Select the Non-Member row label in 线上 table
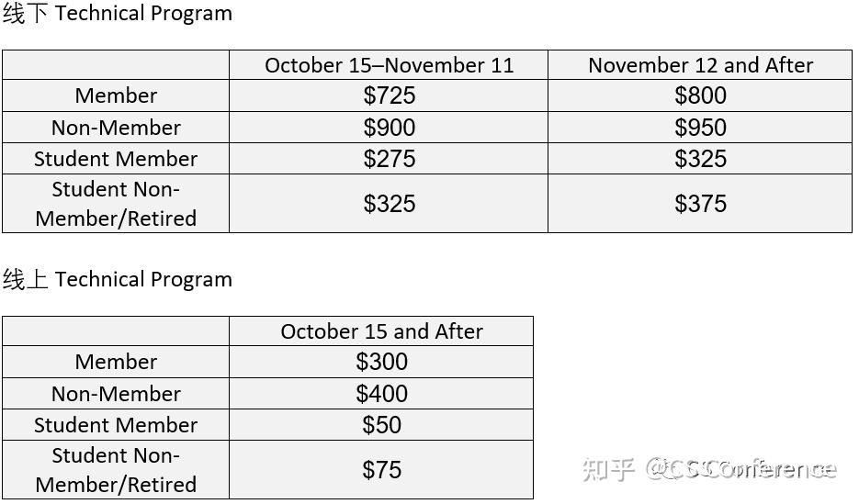The height and width of the screenshot is (504, 859). pyautogui.click(x=116, y=394)
